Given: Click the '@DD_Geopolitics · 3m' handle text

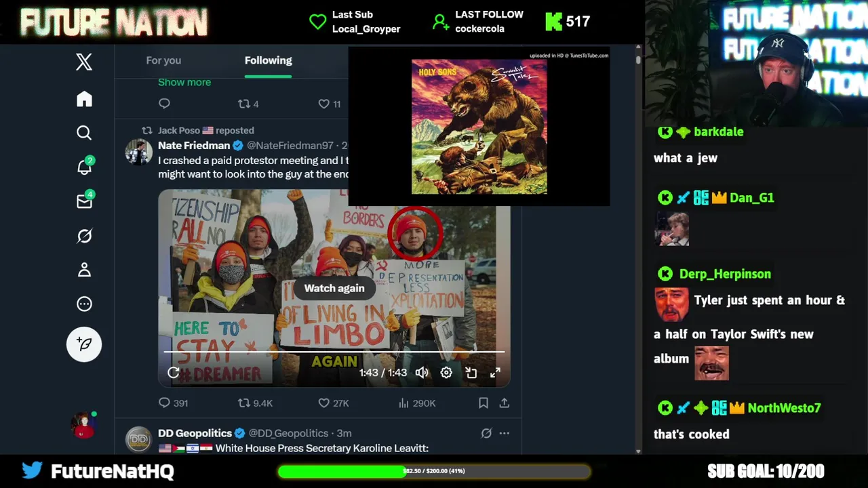Looking at the screenshot, I should coord(300,433).
